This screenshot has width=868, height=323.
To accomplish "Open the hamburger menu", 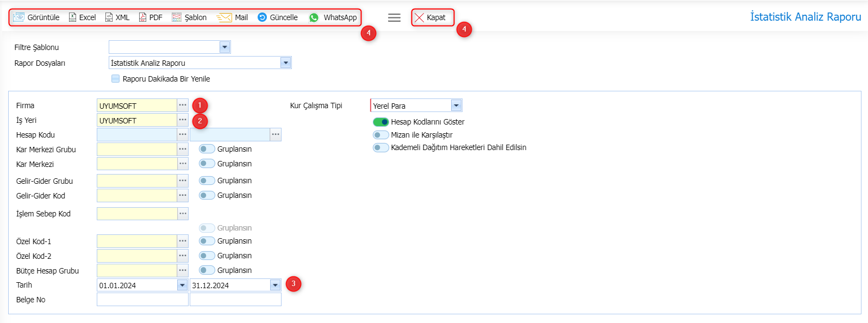I will click(395, 17).
